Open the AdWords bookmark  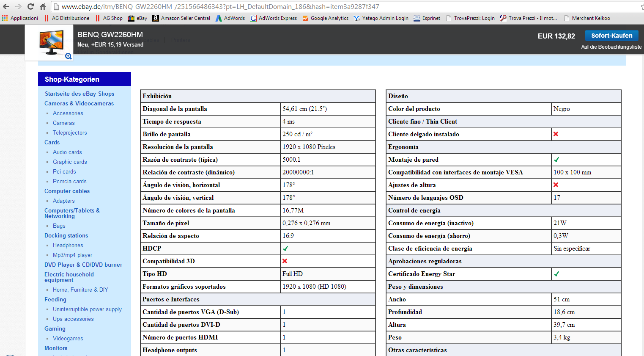[x=230, y=18]
